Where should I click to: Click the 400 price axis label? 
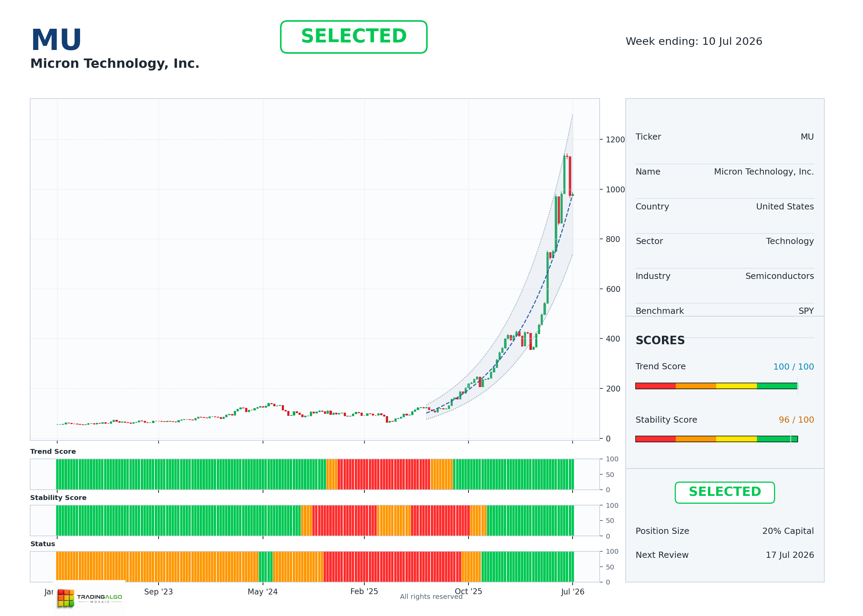[613, 339]
